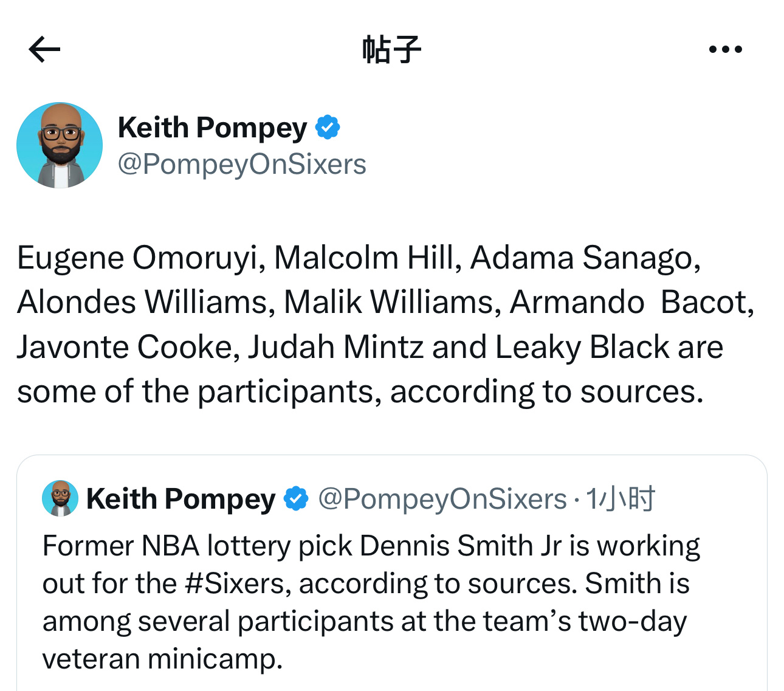
Task: Click the small avatar in the quoted post
Action: [x=60, y=498]
